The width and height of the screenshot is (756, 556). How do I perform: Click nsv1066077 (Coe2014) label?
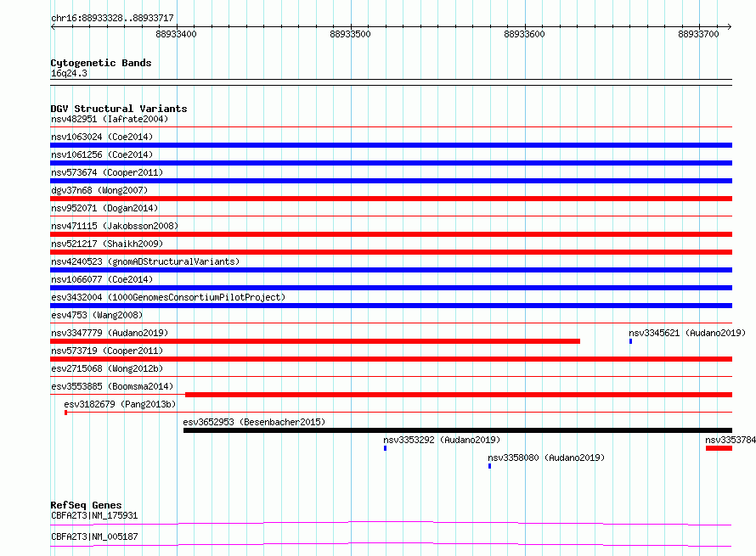[x=102, y=279]
